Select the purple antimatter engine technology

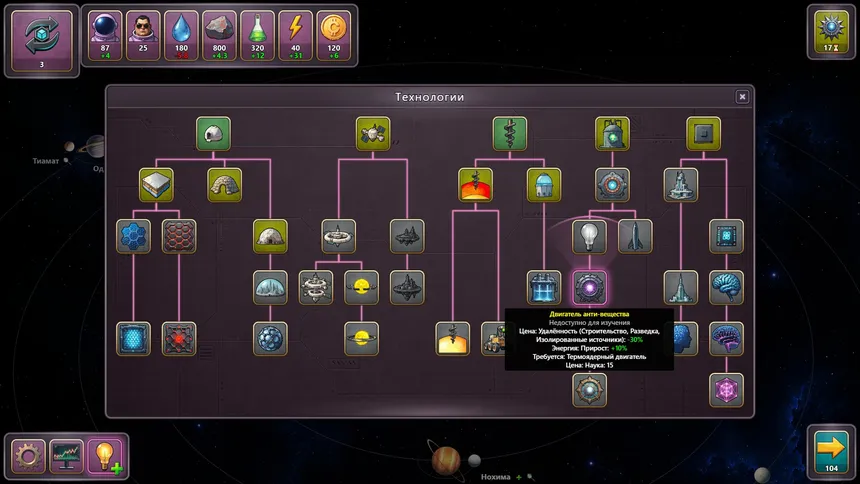click(589, 287)
